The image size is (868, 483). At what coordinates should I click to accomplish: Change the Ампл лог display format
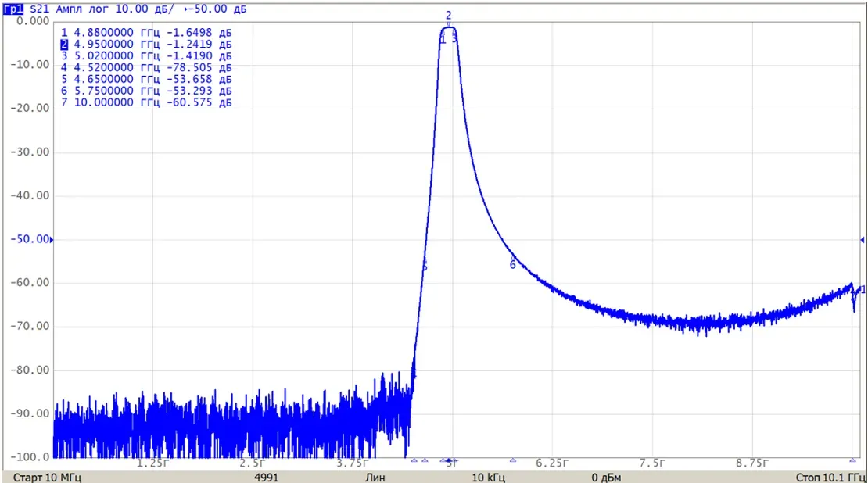click(x=83, y=9)
